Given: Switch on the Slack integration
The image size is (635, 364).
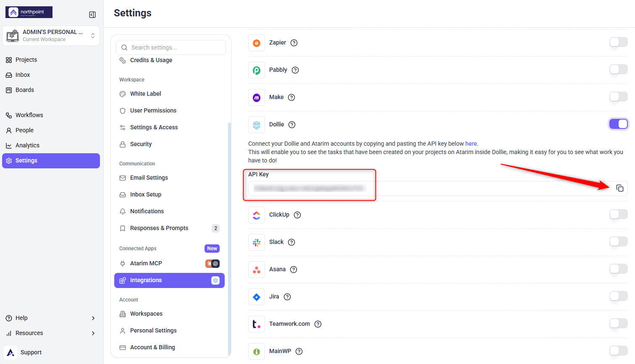Looking at the screenshot, I should coord(619,241).
